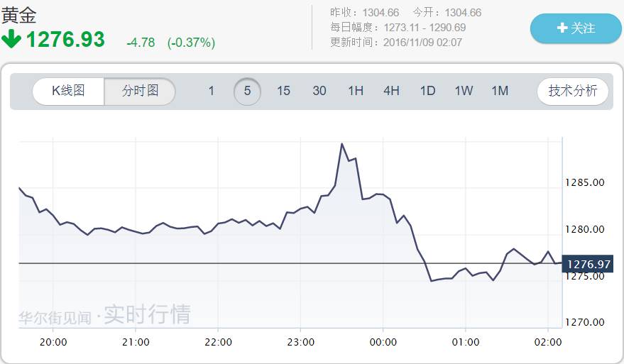This screenshot has width=624, height=364.
Task: Select the 15 minute interval
Action: click(x=283, y=91)
